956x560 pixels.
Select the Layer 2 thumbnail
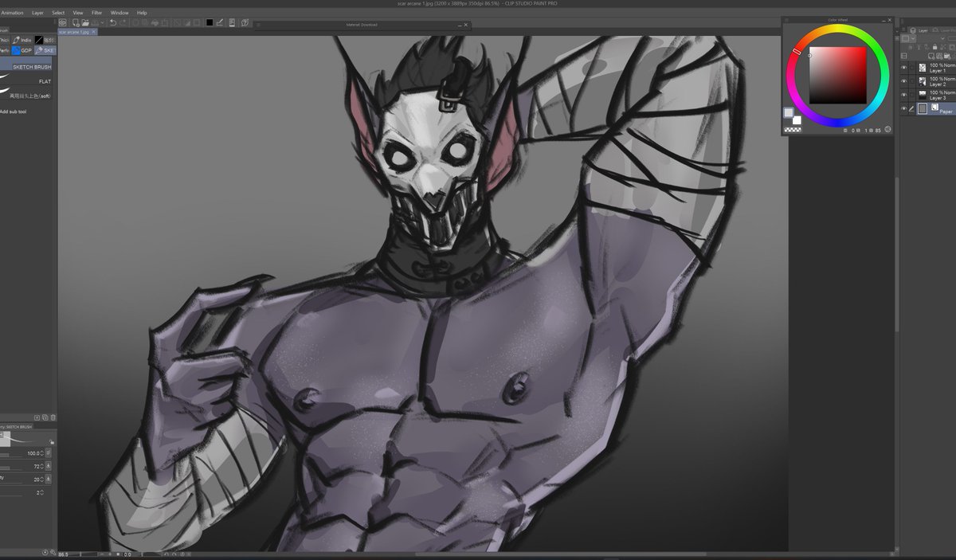pyautogui.click(x=923, y=81)
